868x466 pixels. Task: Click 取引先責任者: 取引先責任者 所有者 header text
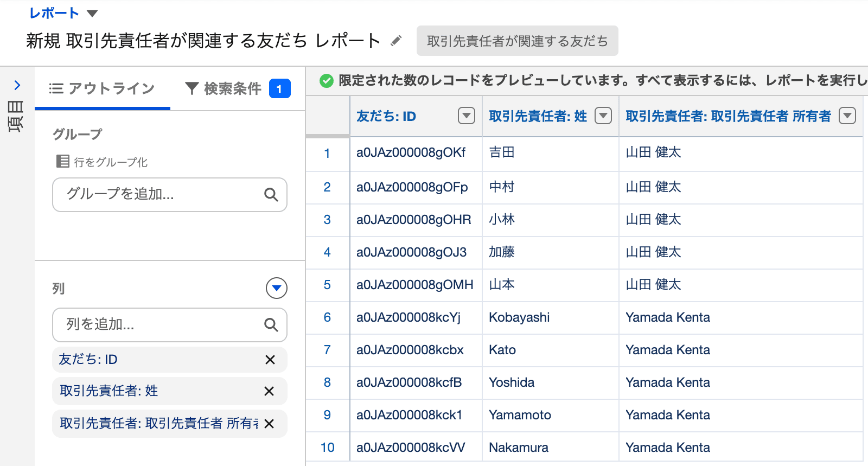click(x=728, y=116)
